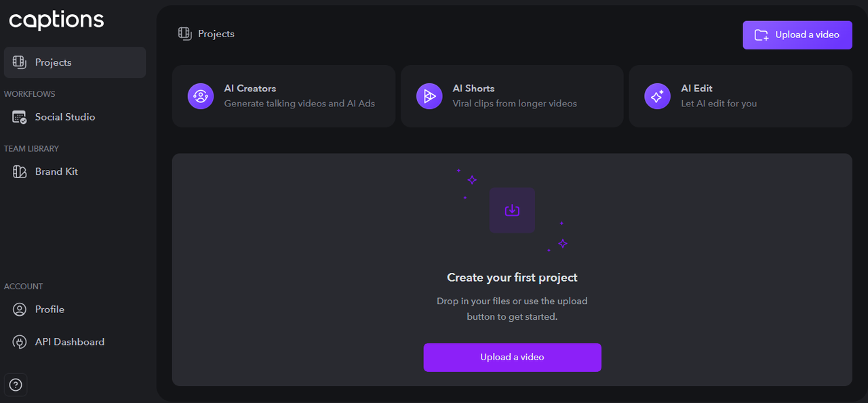Open help via the question mark icon

[x=16, y=385]
